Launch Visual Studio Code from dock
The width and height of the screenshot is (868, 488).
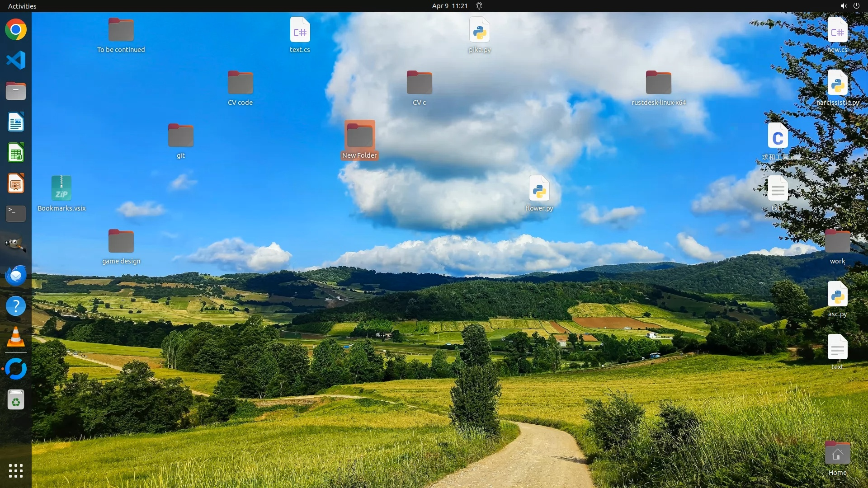16,60
